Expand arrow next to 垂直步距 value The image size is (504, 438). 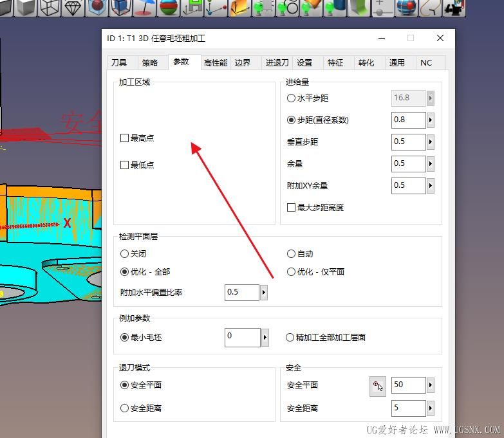click(x=431, y=142)
